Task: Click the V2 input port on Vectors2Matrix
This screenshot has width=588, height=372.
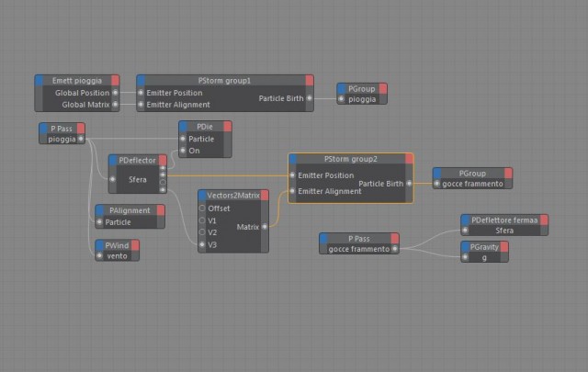Action: (202, 232)
